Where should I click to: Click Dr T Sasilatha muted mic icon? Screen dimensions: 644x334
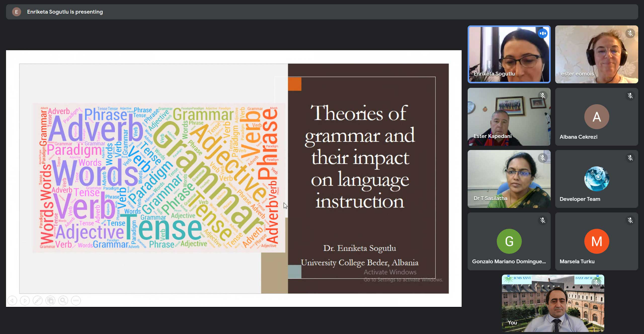(543, 158)
